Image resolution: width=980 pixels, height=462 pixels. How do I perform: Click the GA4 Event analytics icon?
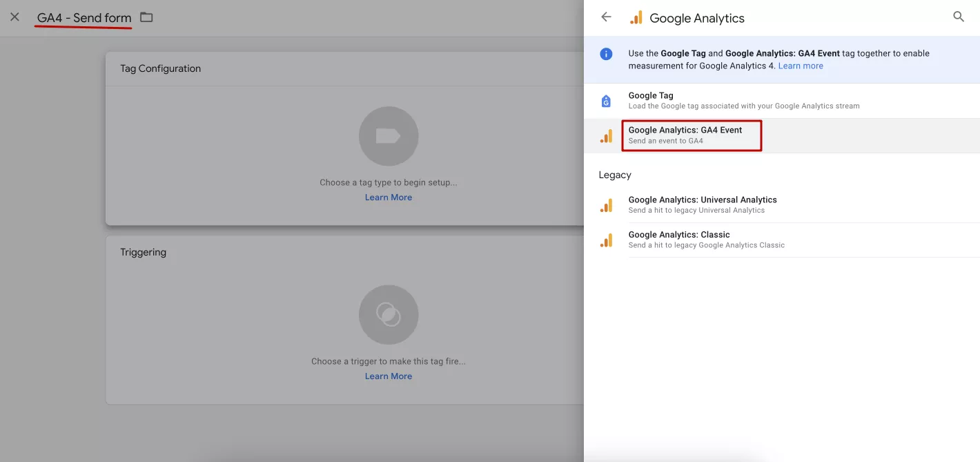606,136
